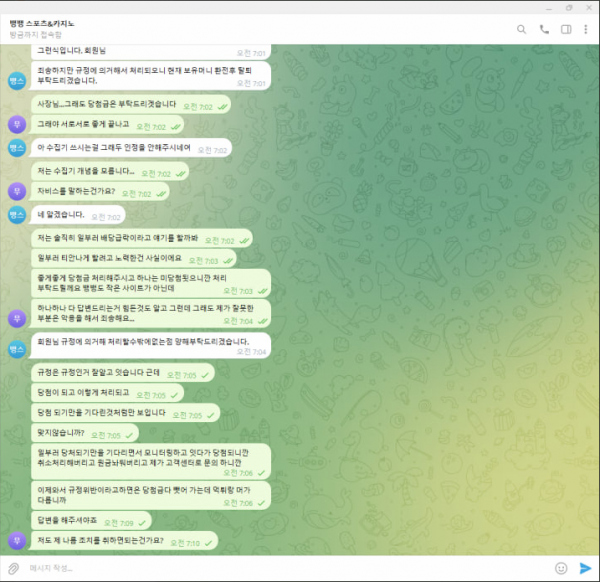Select message 그래야 서로서로 좋게 끝나고
Viewport: 600px width, 582px height.
point(108,124)
